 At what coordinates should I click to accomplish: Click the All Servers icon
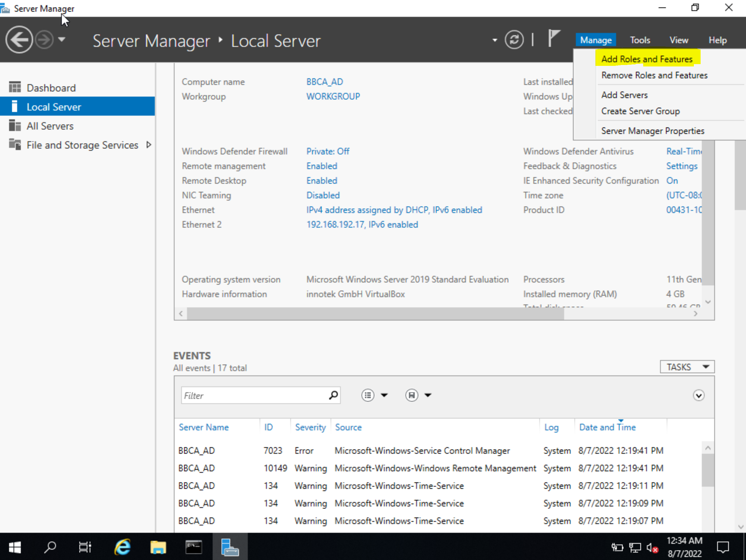click(15, 125)
